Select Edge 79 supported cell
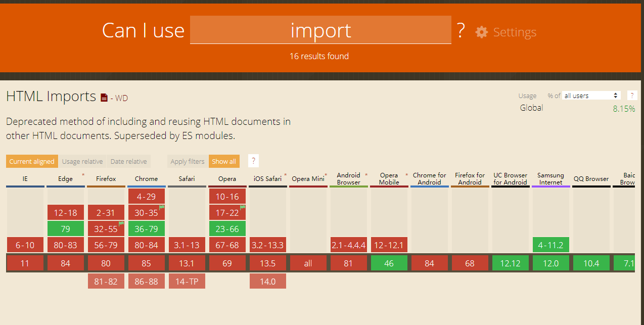The width and height of the screenshot is (644, 325). (x=66, y=229)
